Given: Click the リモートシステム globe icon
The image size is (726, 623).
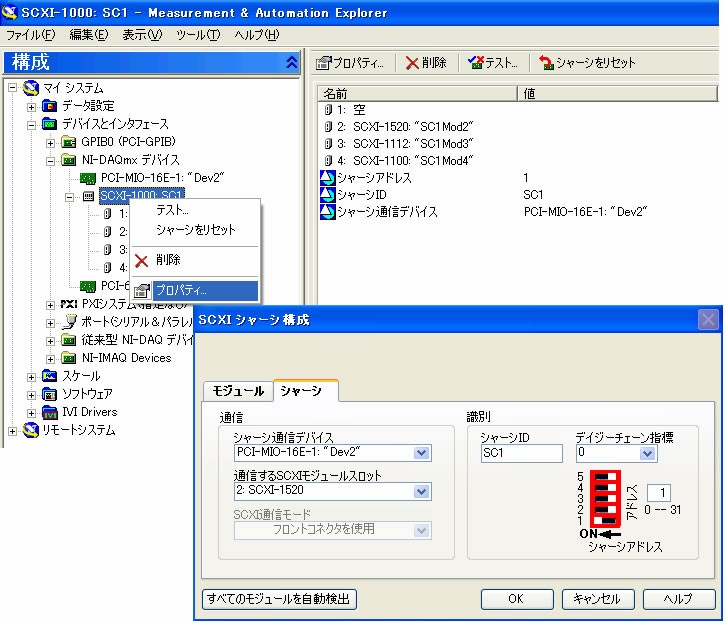Looking at the screenshot, I should pyautogui.click(x=31, y=430).
